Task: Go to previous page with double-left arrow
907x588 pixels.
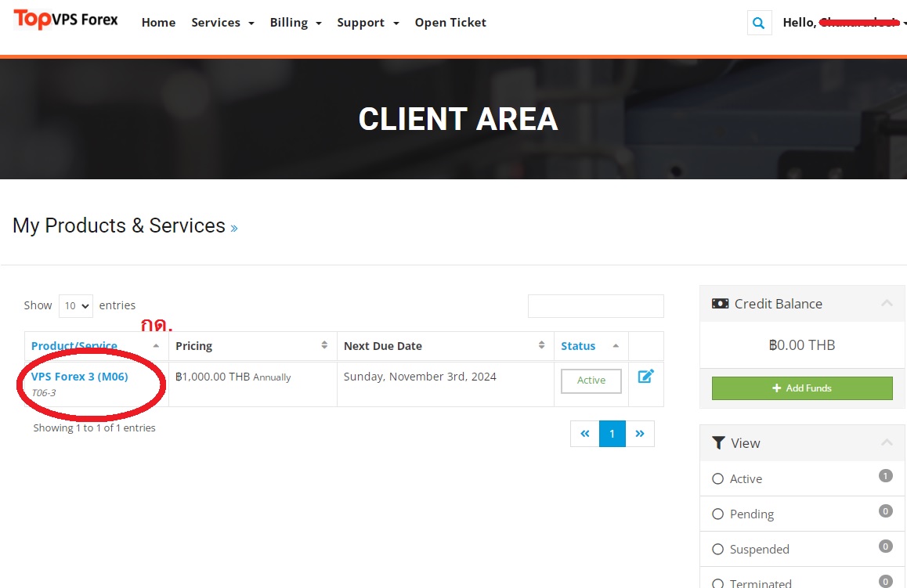Action: 585,434
